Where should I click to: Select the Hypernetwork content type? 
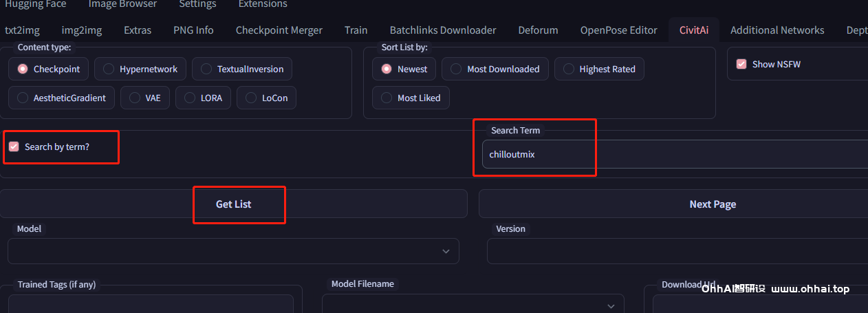[140, 69]
